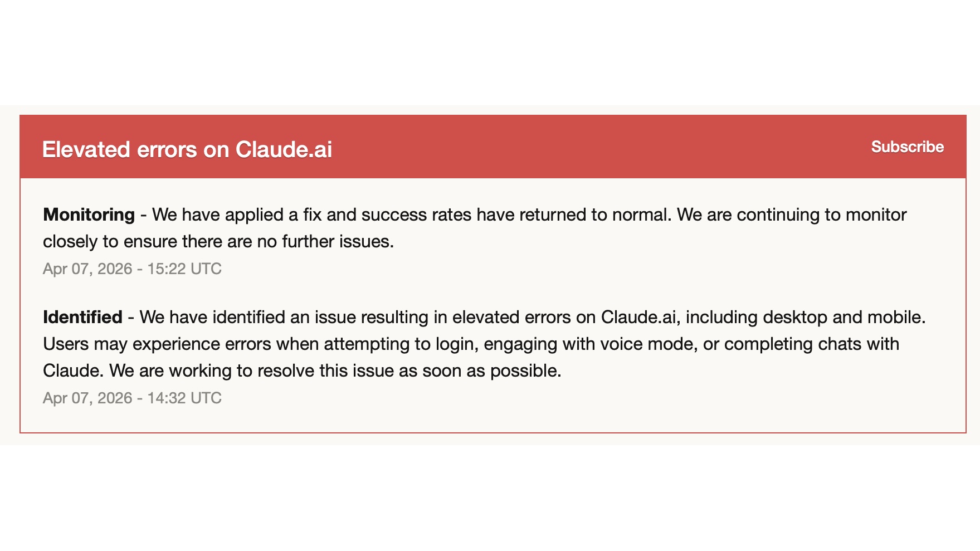Open the "Elevated errors on Claude.ai" incident title
980x551 pixels.
187,149
